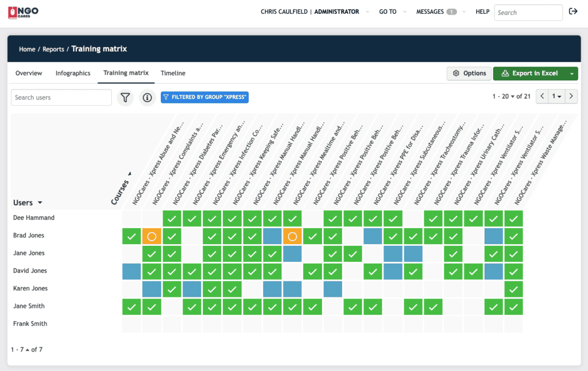The width and height of the screenshot is (588, 371).
Task: Select Jane Jones Complaints checkmark cell
Action: coord(152,254)
